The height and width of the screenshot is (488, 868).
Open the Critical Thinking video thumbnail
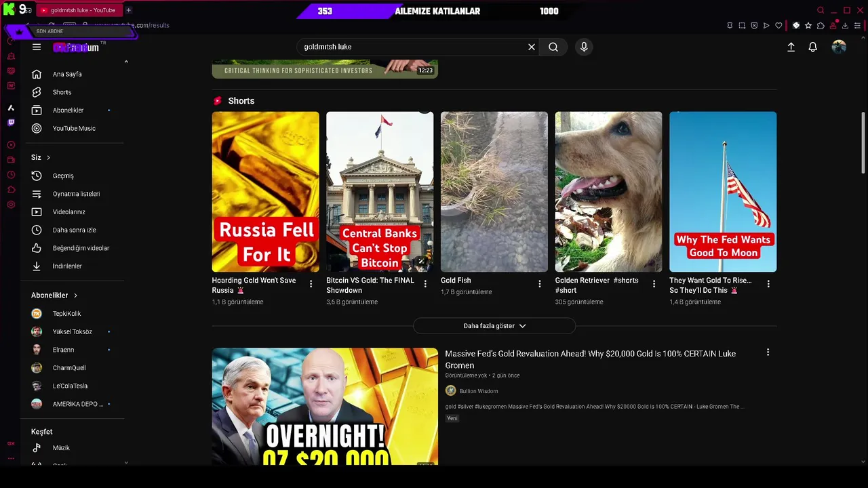click(x=325, y=69)
